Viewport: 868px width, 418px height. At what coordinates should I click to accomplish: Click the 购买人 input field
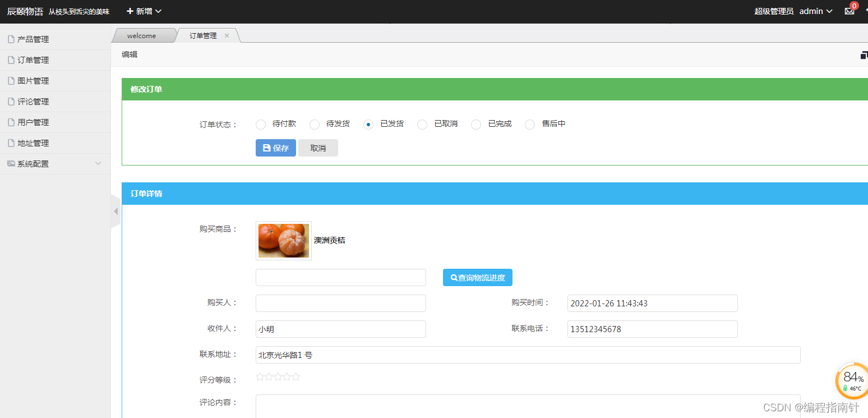341,304
